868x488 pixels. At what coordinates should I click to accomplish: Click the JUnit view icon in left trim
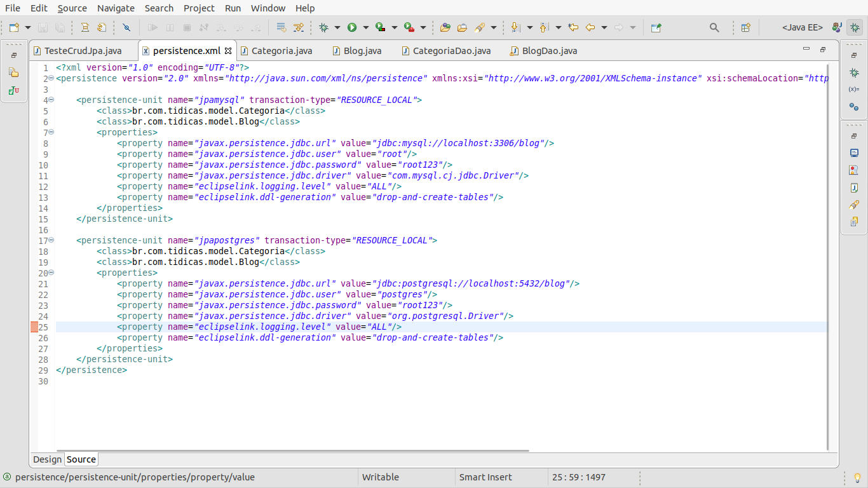[13, 91]
